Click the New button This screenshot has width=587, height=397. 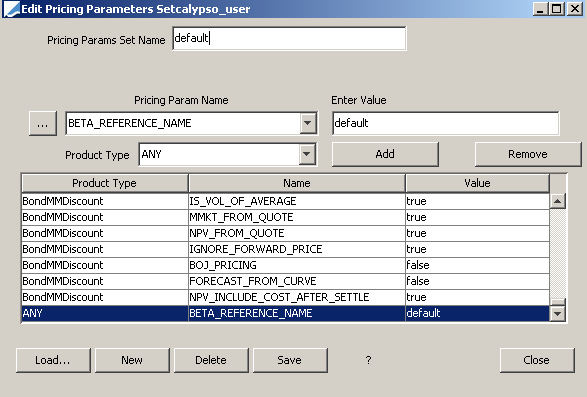132,360
